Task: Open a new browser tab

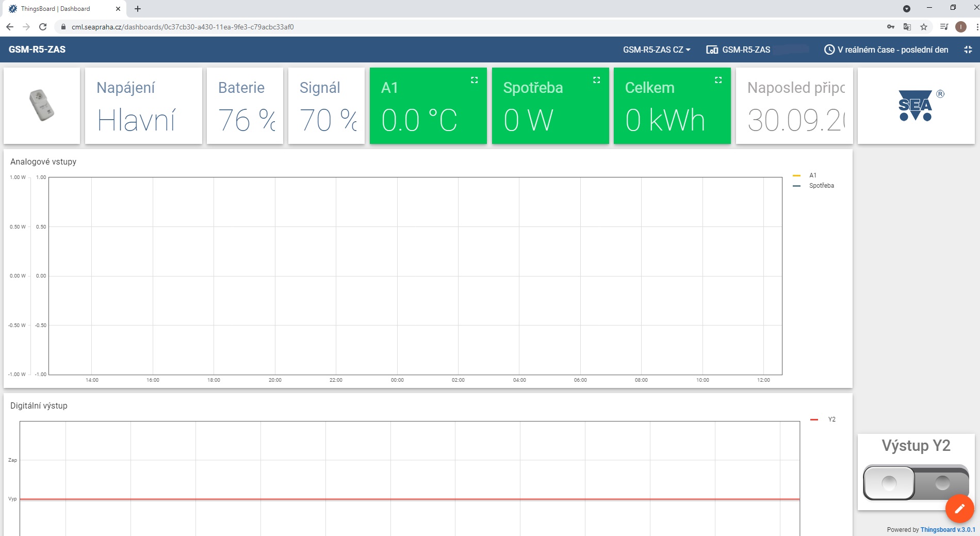Action: pos(138,9)
